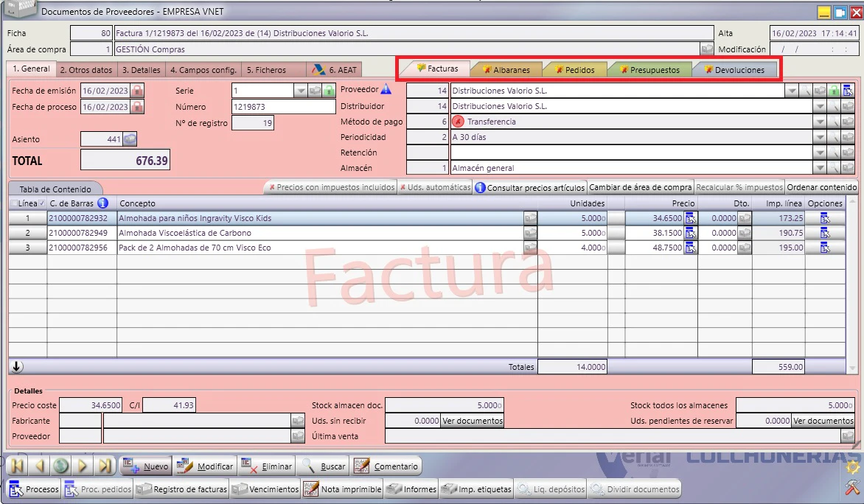
Task: Open options icon for line 2
Action: (x=825, y=233)
